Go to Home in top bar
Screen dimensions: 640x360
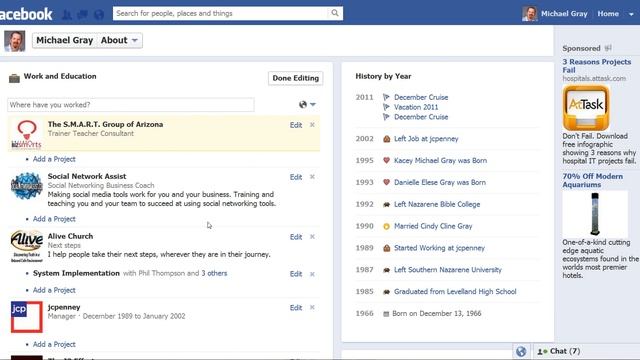pyautogui.click(x=608, y=13)
